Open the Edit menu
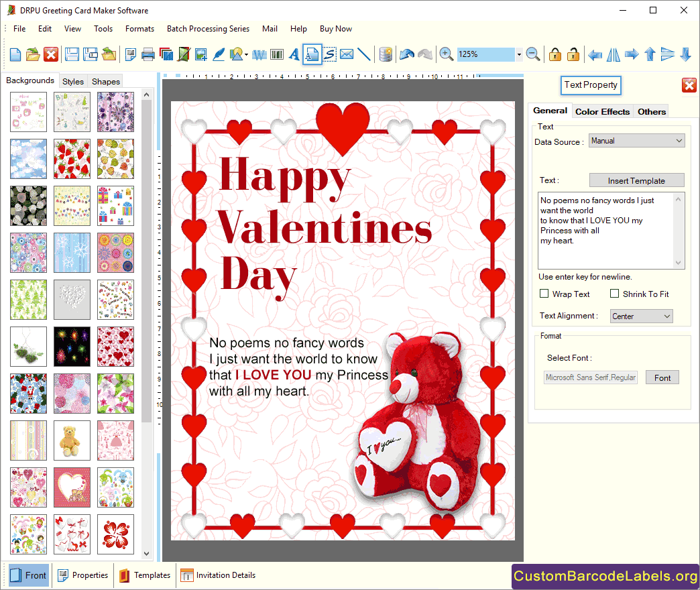 45,29
